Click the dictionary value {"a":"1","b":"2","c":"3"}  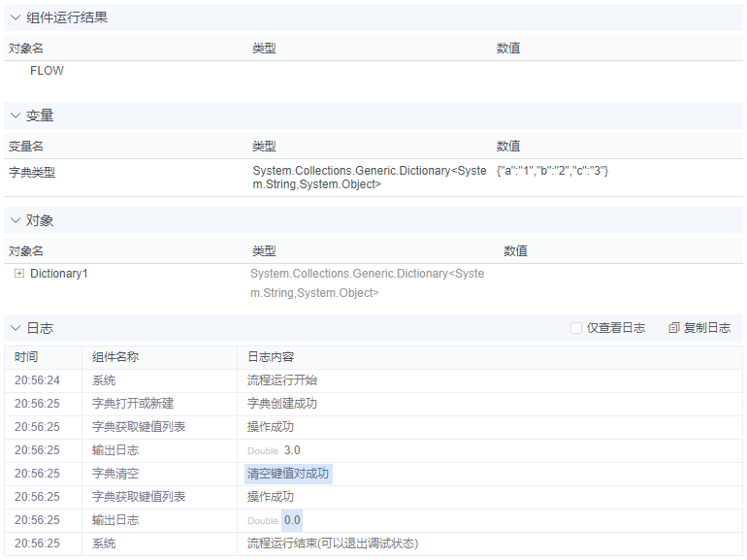point(552,171)
